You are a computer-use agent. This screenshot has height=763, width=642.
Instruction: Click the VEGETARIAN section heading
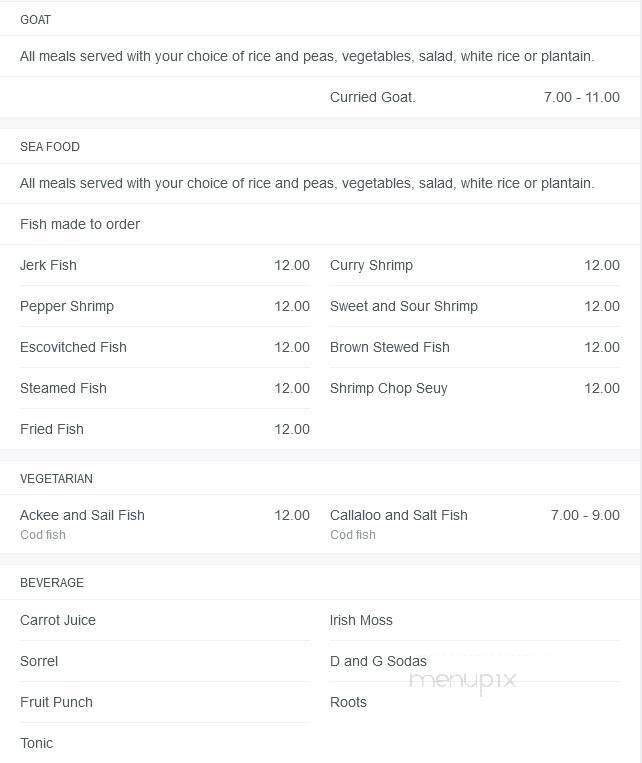(x=56, y=479)
